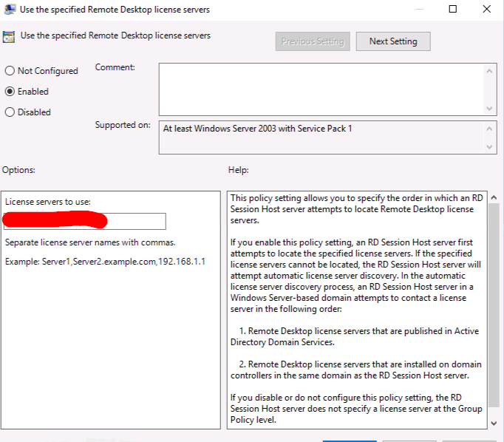Viewport: 504px width, 442px height.
Task: Click the 'Help:' label
Action: pyautogui.click(x=239, y=170)
